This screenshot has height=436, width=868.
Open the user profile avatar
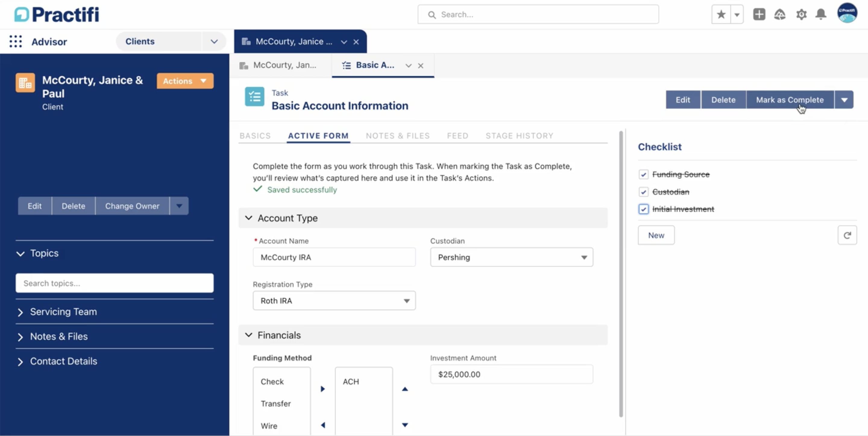[847, 13]
